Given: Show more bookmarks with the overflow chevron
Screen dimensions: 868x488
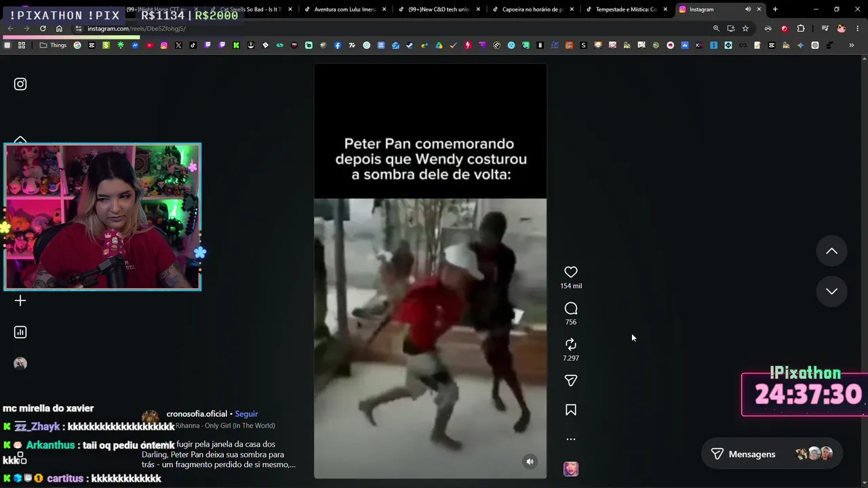Looking at the screenshot, I should tap(852, 45).
